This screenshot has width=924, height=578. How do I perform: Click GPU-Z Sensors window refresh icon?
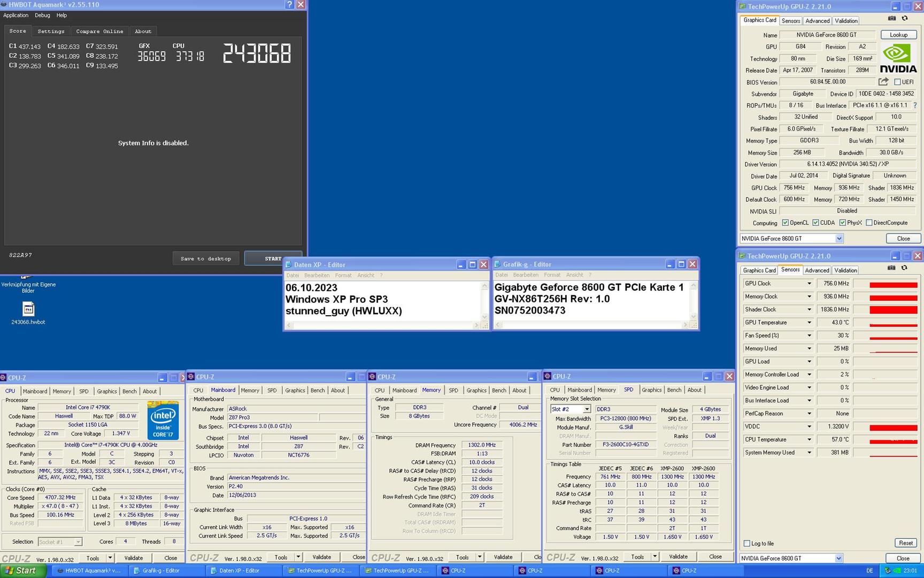[905, 268]
